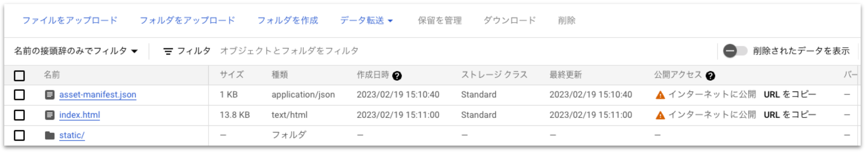
Task: Copy URL for asset-manifest.json
Action: [x=789, y=95]
